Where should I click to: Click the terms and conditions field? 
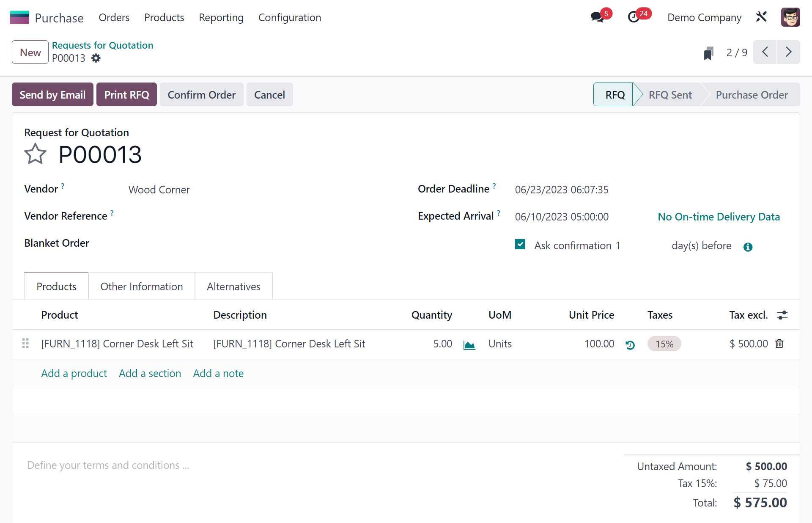pos(108,465)
